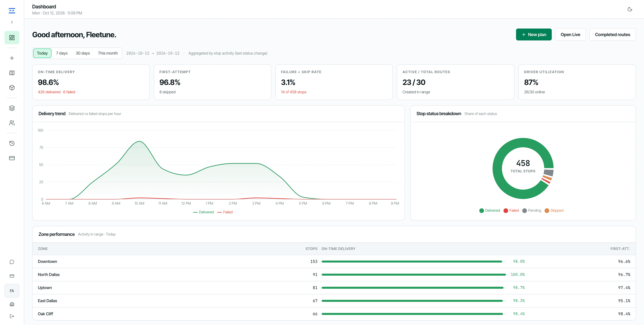
Task: Select the Downtown zone row
Action: pyautogui.click(x=334, y=261)
